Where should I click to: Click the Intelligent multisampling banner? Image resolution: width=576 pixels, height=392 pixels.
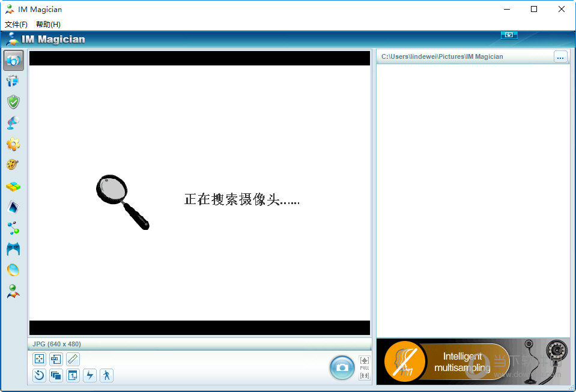point(473,361)
